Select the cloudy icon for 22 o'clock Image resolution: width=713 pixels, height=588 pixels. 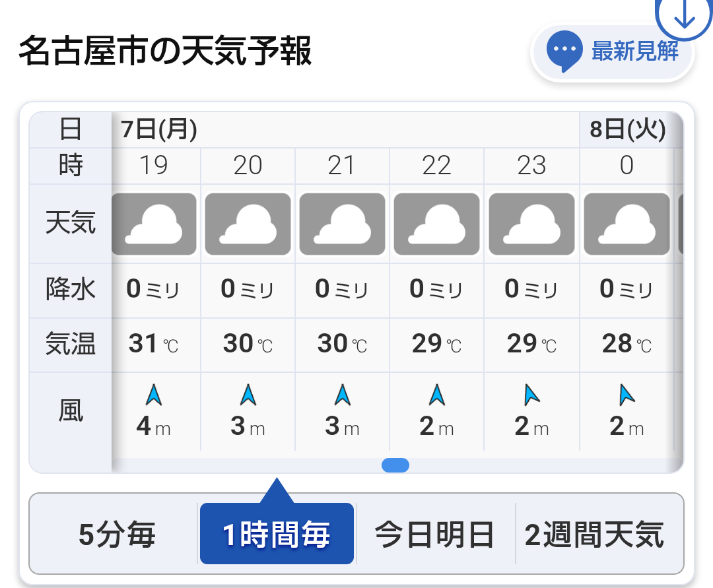point(436,224)
